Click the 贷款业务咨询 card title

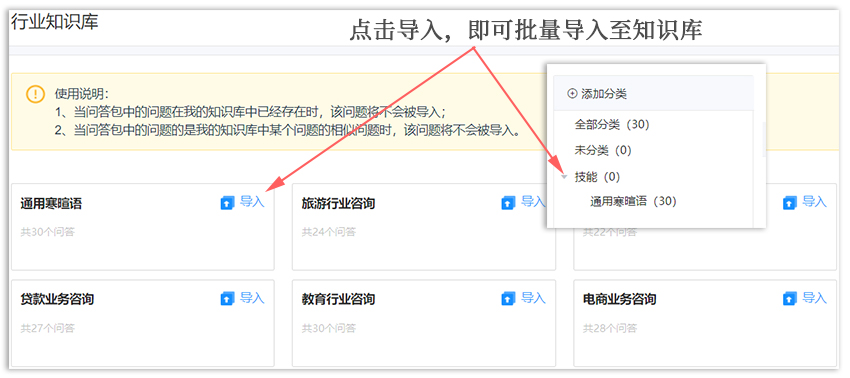coord(57,299)
